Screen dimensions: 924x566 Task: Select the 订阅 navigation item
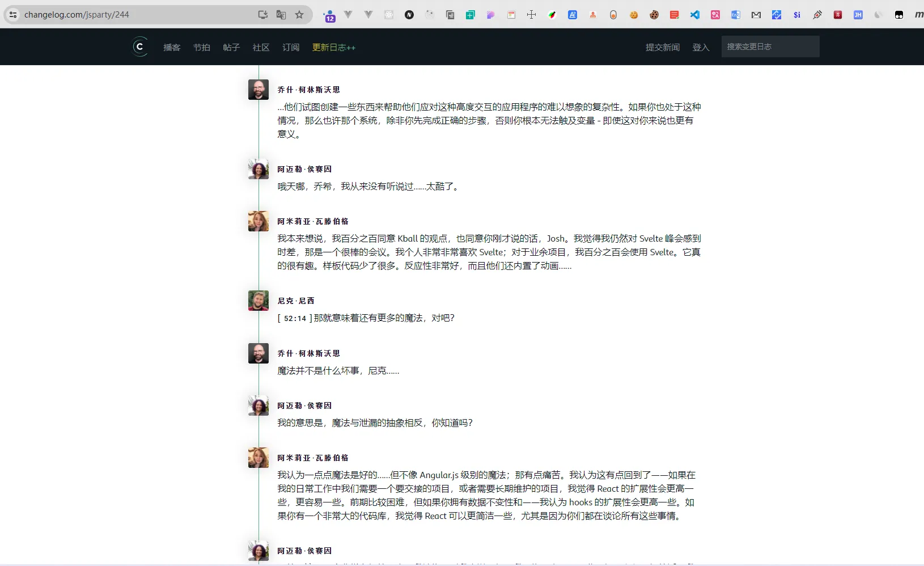point(291,48)
